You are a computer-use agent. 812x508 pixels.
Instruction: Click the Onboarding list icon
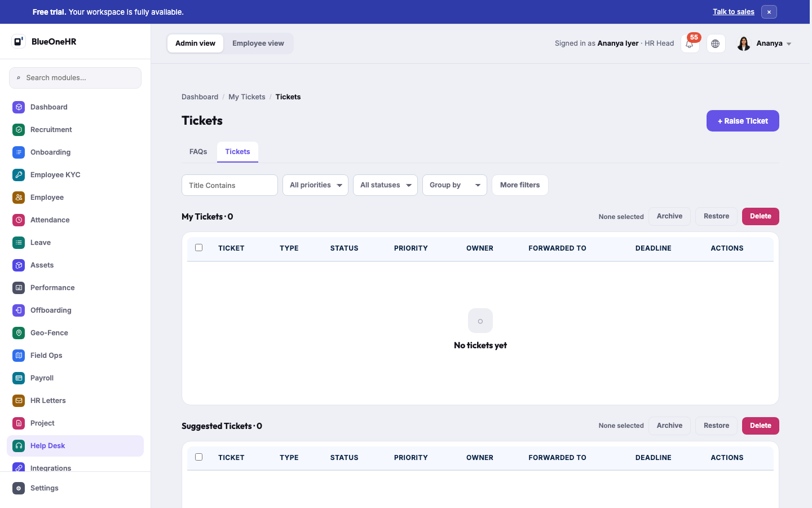19,152
